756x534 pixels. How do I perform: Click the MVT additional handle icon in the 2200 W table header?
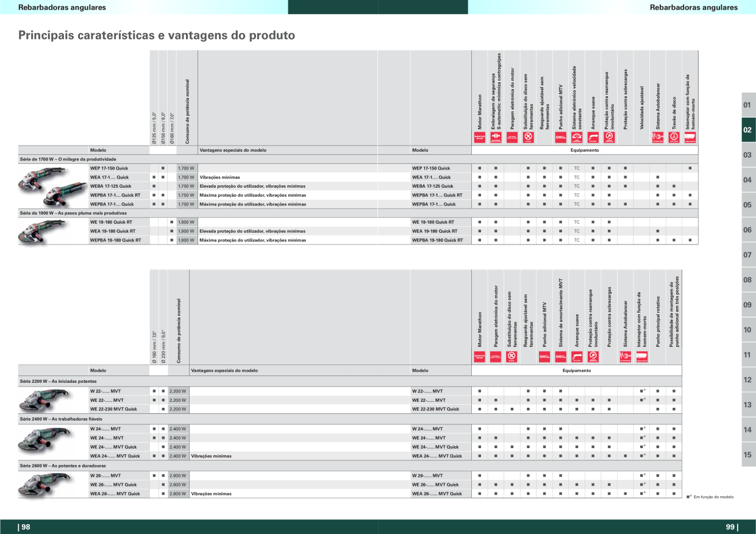click(x=544, y=357)
